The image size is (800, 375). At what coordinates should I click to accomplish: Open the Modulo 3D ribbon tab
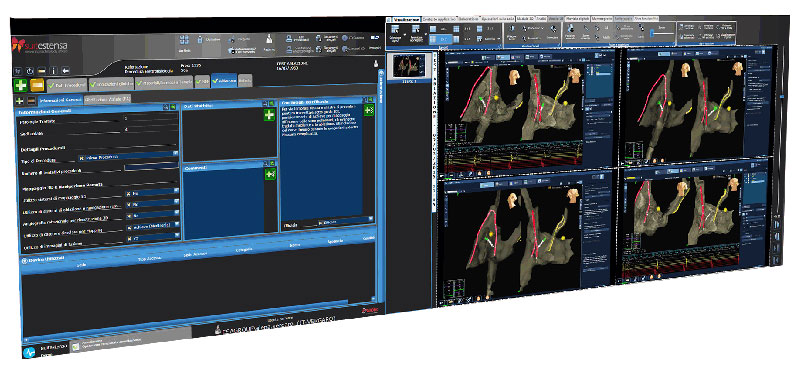tap(526, 18)
